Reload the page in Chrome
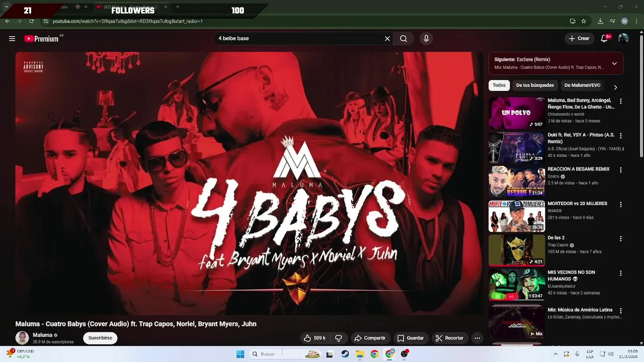 coord(32,21)
